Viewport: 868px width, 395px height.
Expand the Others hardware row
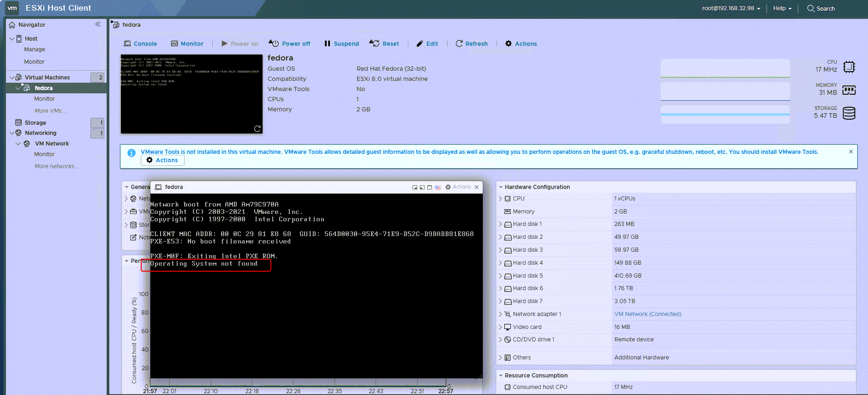500,358
